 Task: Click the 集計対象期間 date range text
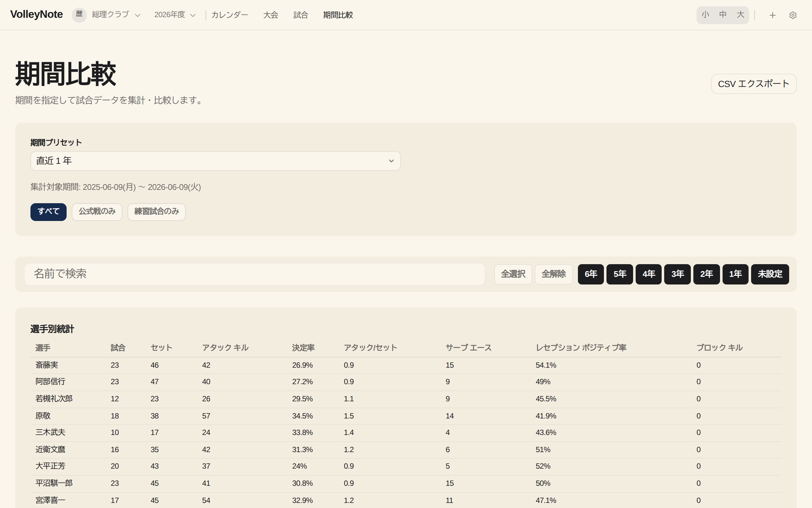(x=116, y=187)
